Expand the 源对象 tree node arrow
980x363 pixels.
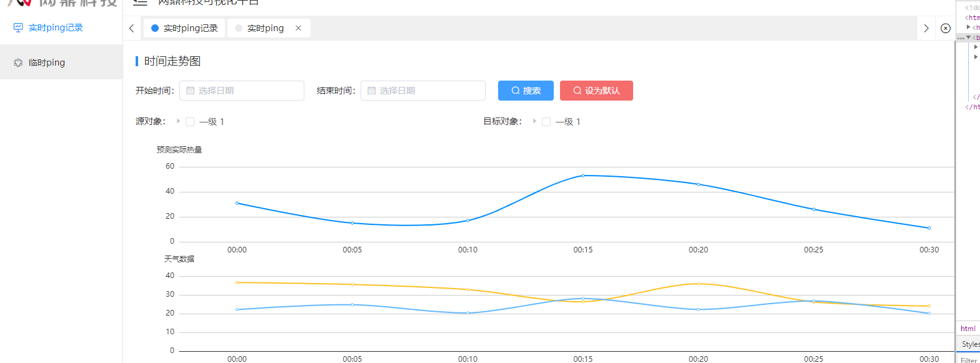179,121
